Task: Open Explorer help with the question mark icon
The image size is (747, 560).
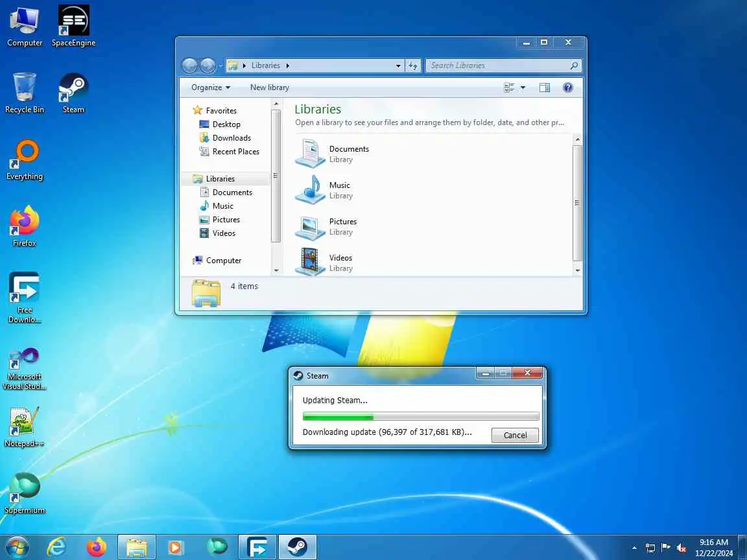Action: point(568,87)
